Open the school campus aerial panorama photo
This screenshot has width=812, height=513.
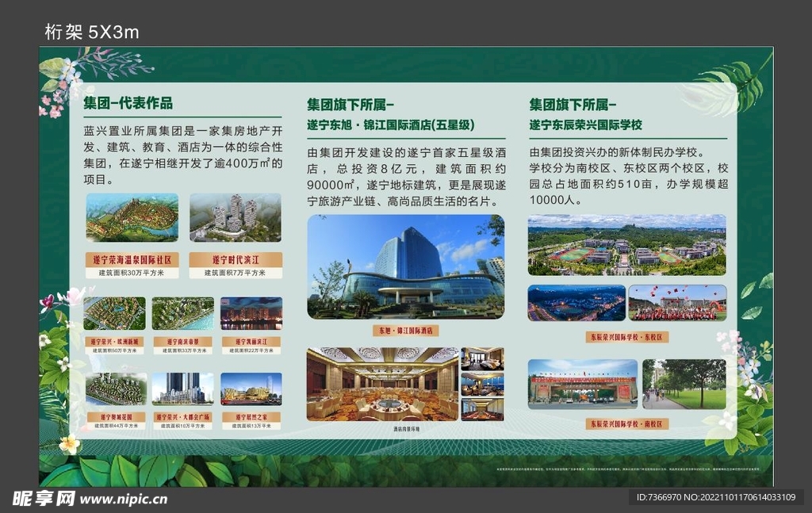[x=627, y=245]
